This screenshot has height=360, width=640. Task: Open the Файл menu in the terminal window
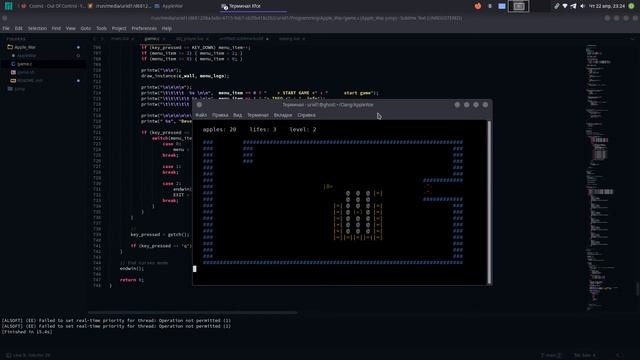pyautogui.click(x=201, y=115)
